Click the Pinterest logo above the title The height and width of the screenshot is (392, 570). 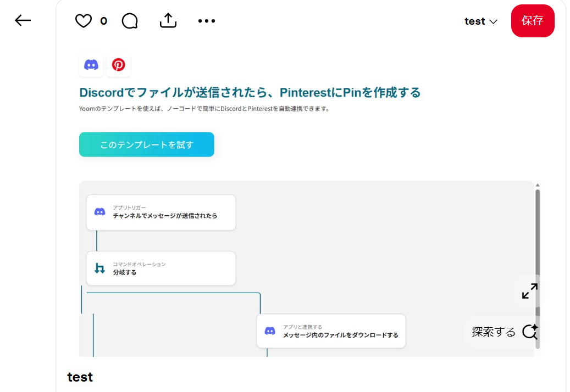point(119,65)
